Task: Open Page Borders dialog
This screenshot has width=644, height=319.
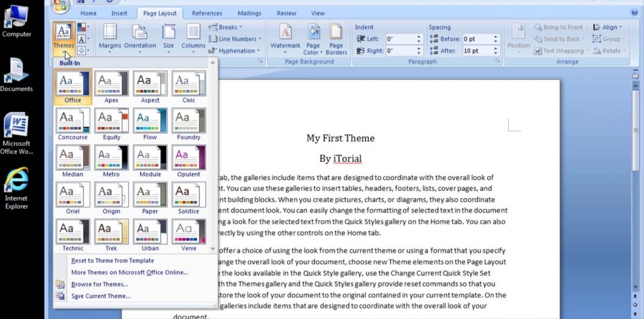Action: pyautogui.click(x=336, y=39)
